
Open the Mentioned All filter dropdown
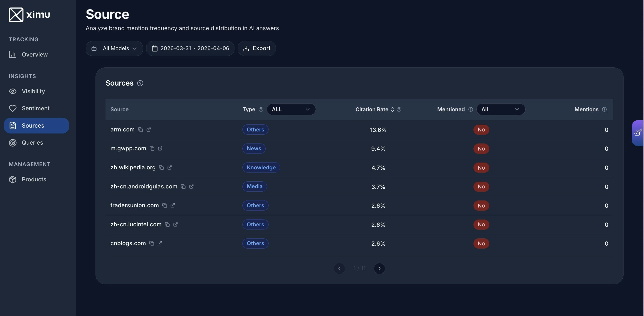pos(501,109)
